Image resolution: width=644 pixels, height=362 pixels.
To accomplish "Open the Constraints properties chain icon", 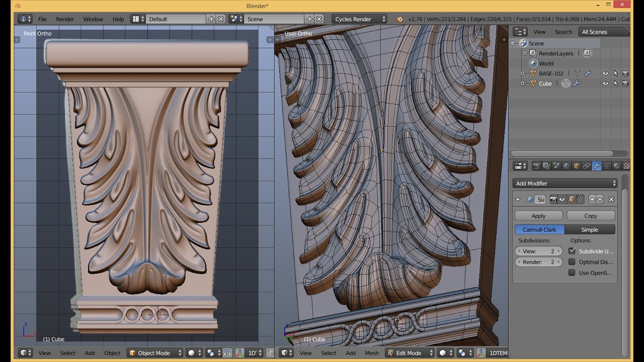I will pyautogui.click(x=587, y=166).
